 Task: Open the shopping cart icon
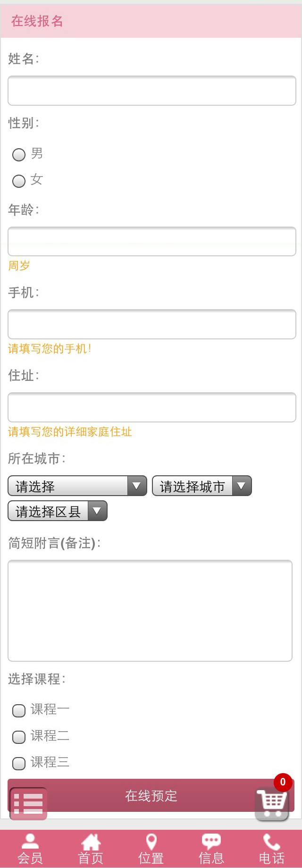272,803
